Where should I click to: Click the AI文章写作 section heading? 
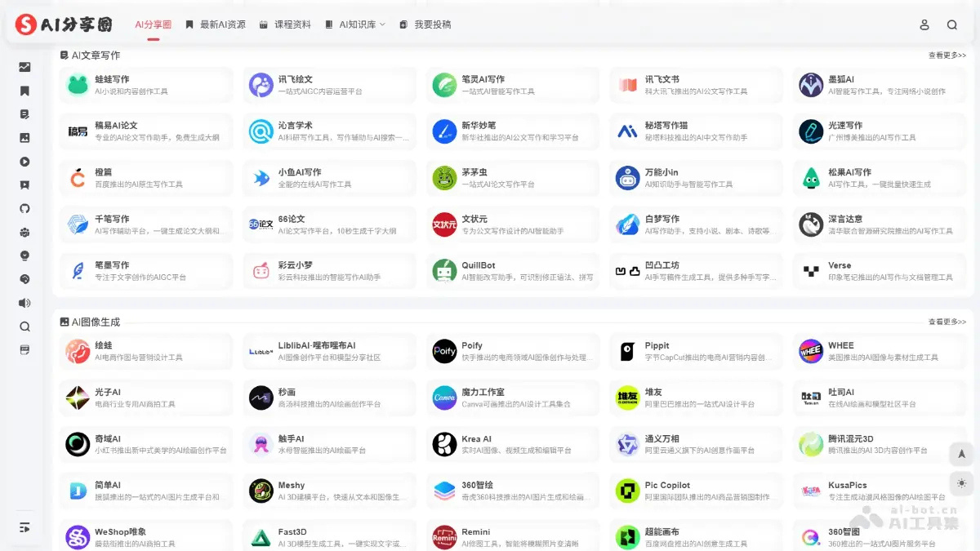[x=90, y=56]
